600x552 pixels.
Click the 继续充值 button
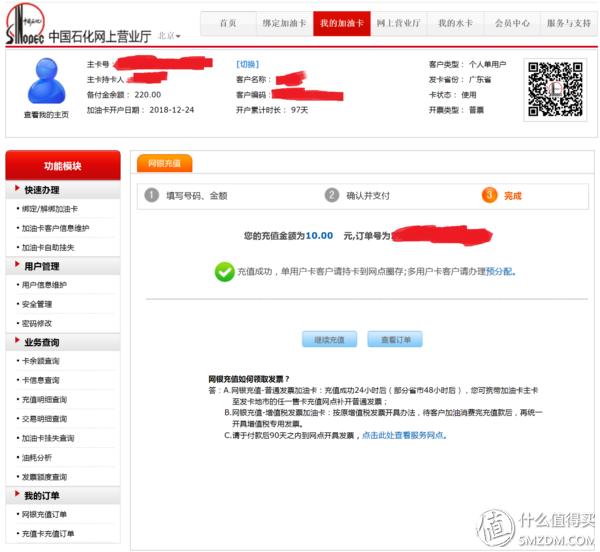pyautogui.click(x=329, y=339)
